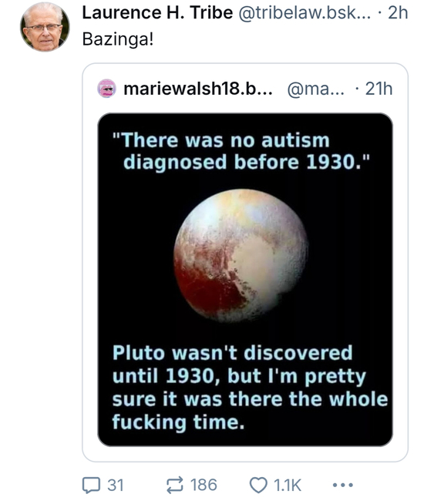Open the Laurence H. Tribe display name
424x504 pixels.
coord(157,13)
